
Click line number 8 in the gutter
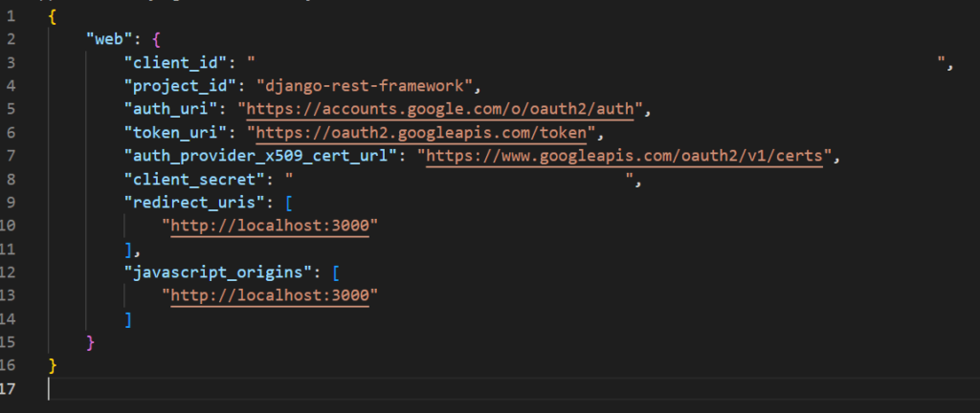[10, 180]
